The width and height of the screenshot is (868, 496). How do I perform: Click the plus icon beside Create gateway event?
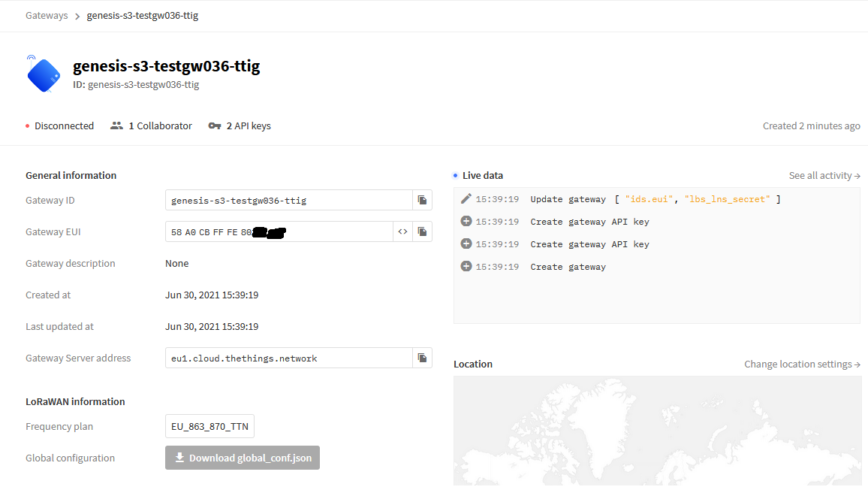click(466, 267)
